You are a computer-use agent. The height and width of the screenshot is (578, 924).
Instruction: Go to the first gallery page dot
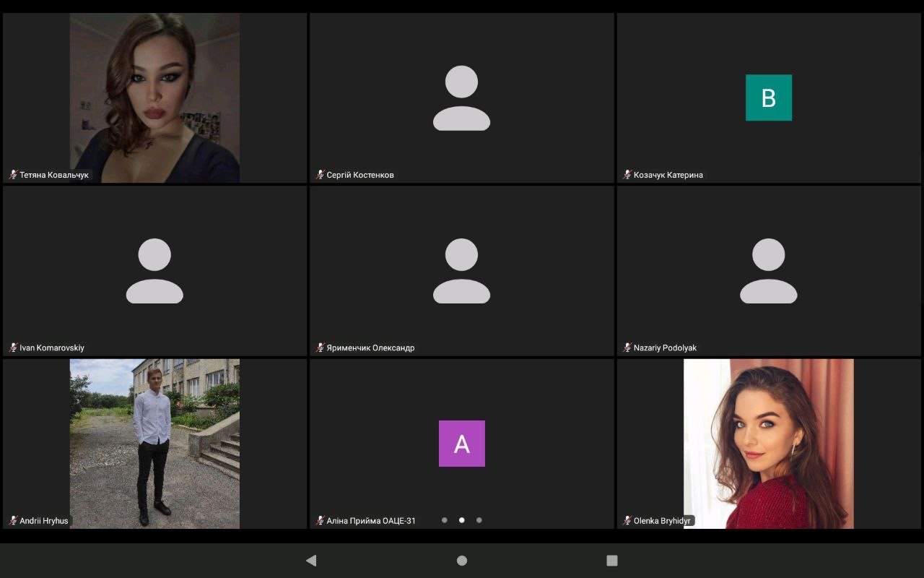point(445,520)
